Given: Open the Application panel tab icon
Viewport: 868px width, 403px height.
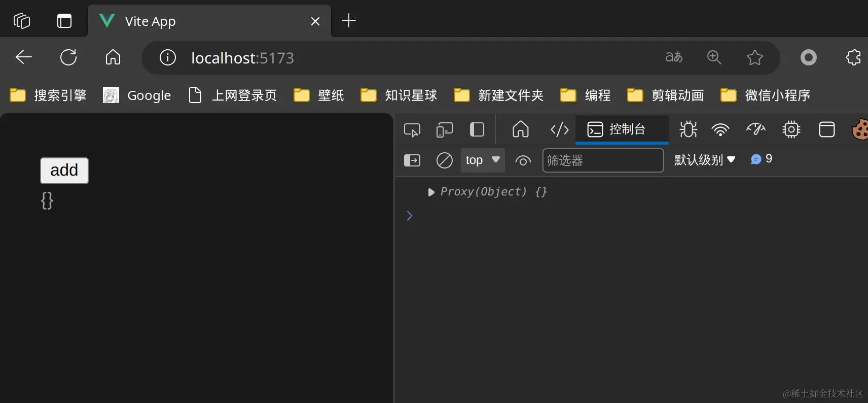Looking at the screenshot, I should click(x=827, y=130).
